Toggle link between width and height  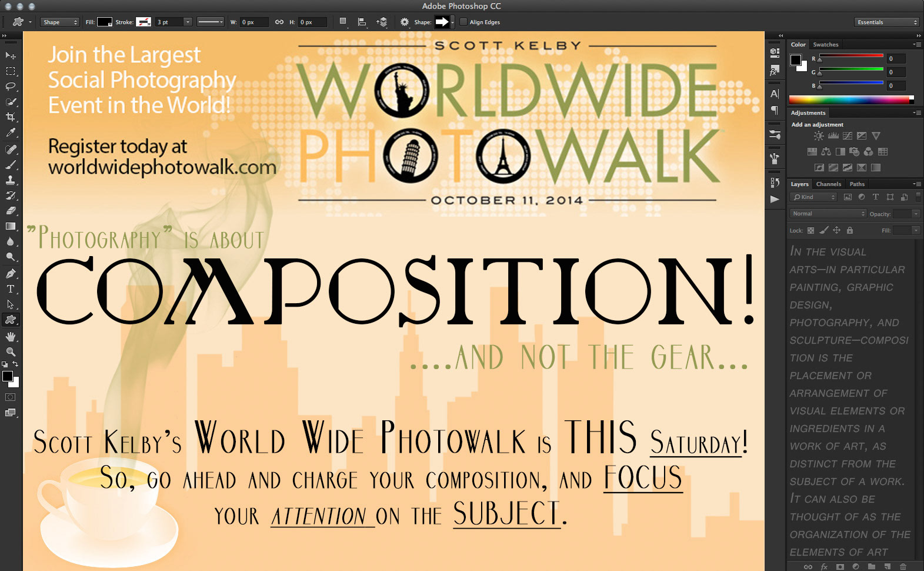[279, 22]
